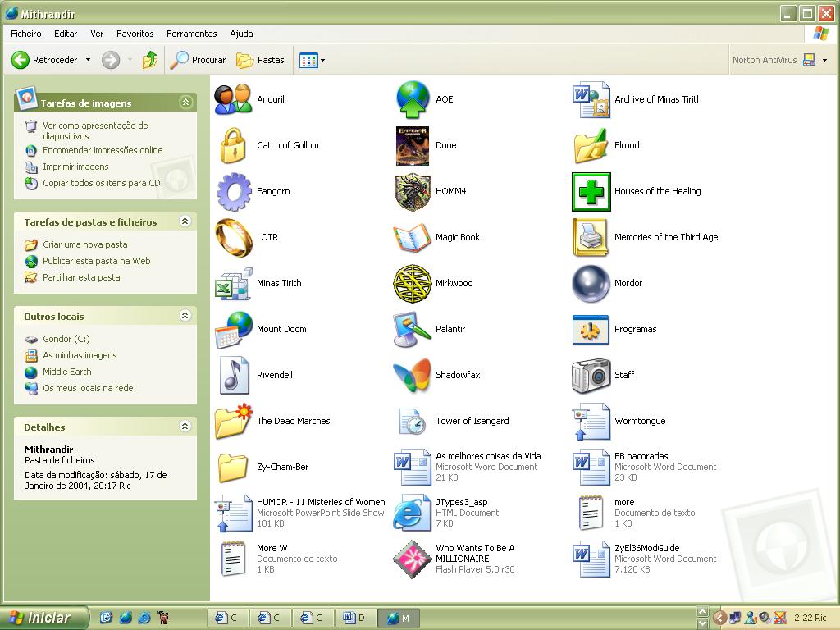
Task: Open Memories of the Third Age printer icon
Action: click(x=591, y=237)
